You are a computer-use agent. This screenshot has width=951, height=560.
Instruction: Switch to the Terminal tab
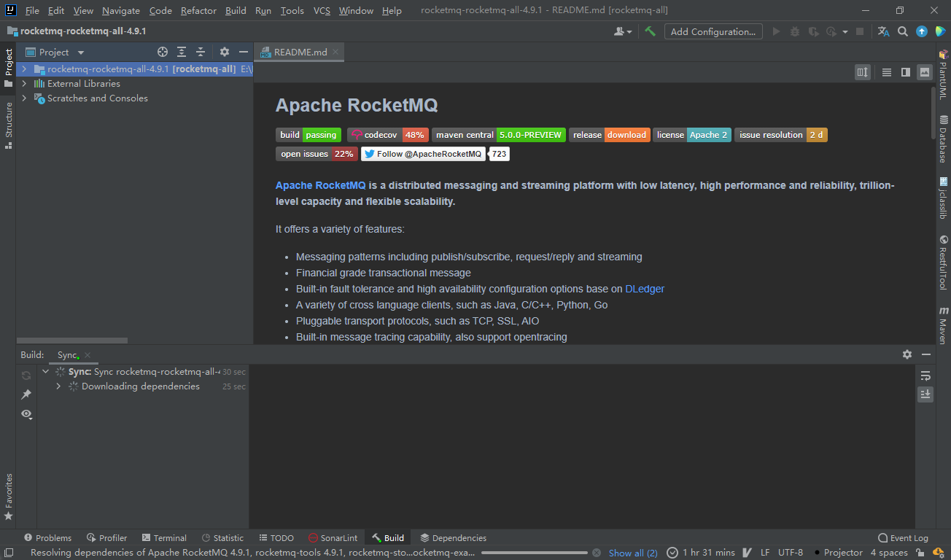164,538
